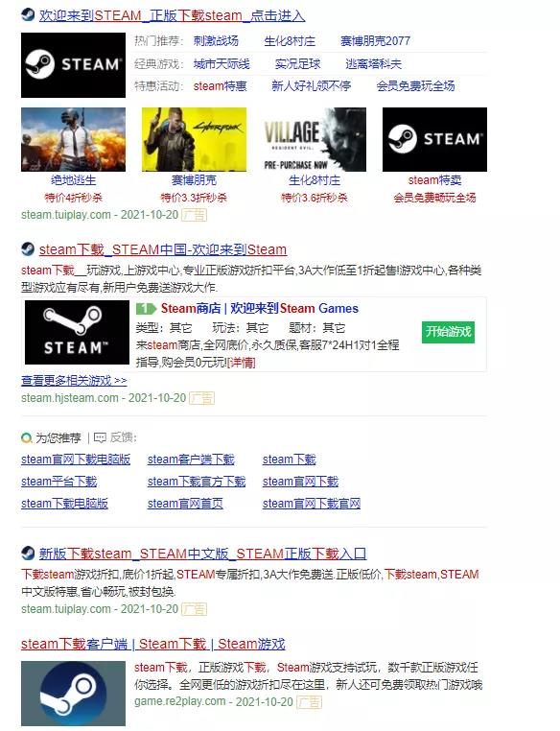Image resolution: width=560 pixels, height=731 pixels.
Task: Click the green rank 1 badge icon
Action: (x=146, y=309)
